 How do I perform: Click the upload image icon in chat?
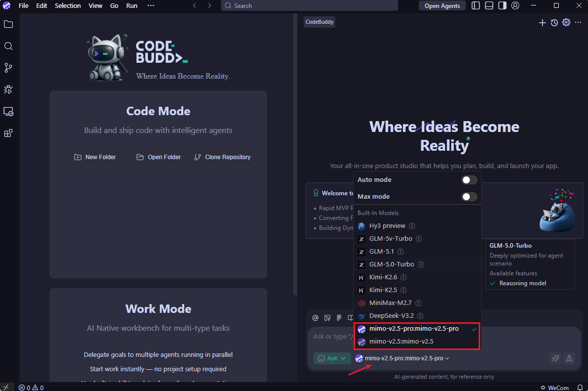[x=327, y=318]
